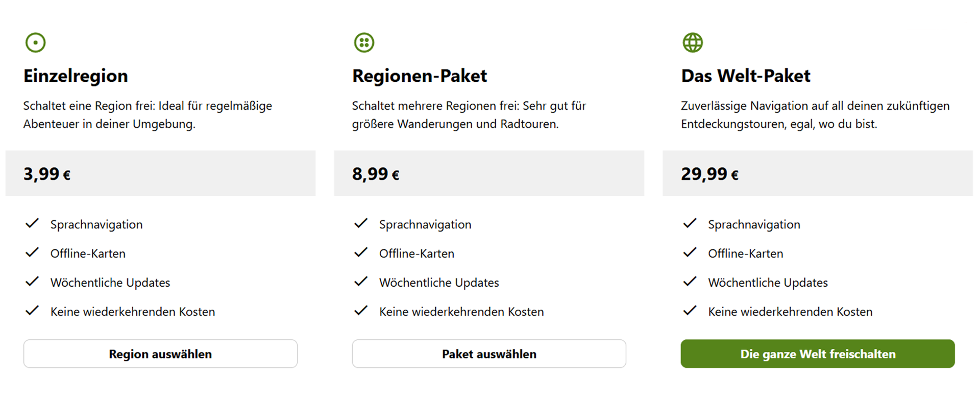
Task: Click Offline-Karten text in Welt-Paket
Action: (745, 253)
